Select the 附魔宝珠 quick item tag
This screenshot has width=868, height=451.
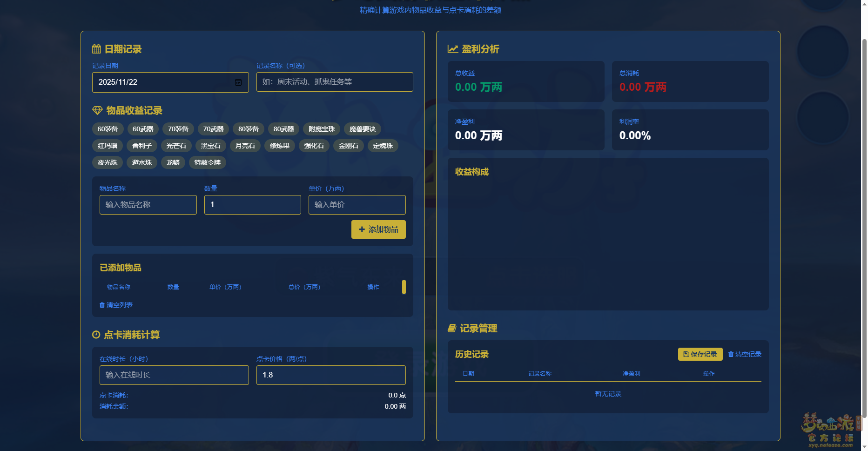pos(322,129)
